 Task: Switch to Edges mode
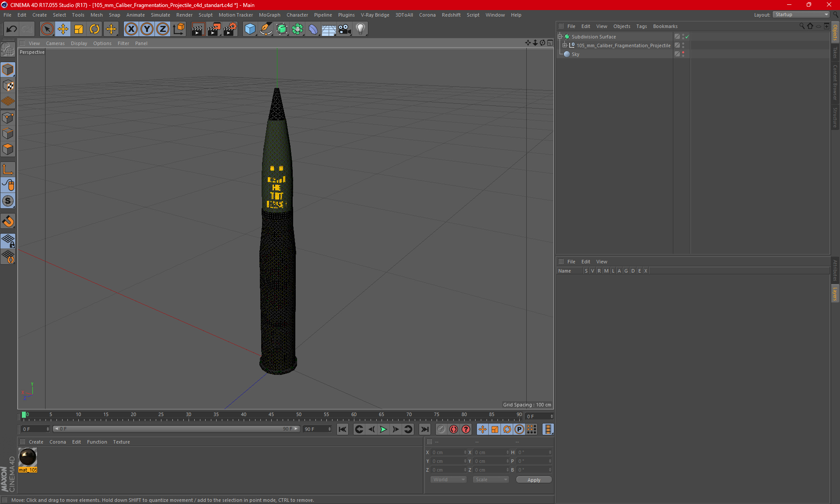(8, 133)
